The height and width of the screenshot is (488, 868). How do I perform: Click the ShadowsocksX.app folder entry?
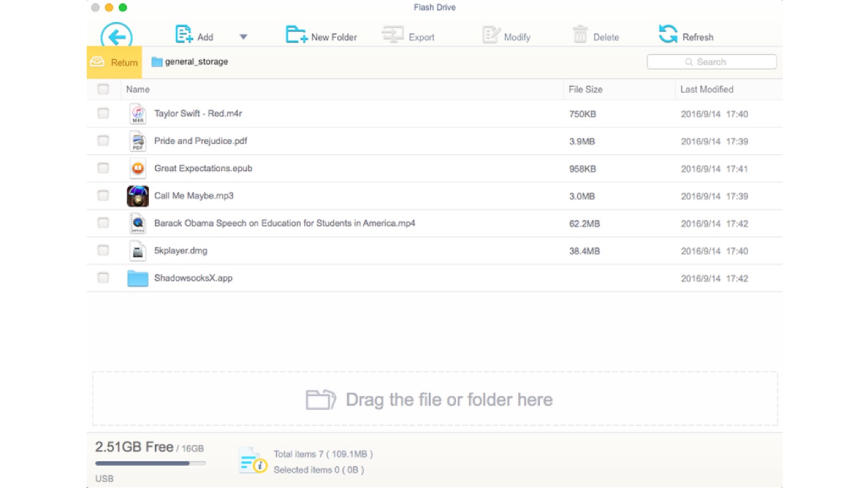pyautogui.click(x=193, y=278)
